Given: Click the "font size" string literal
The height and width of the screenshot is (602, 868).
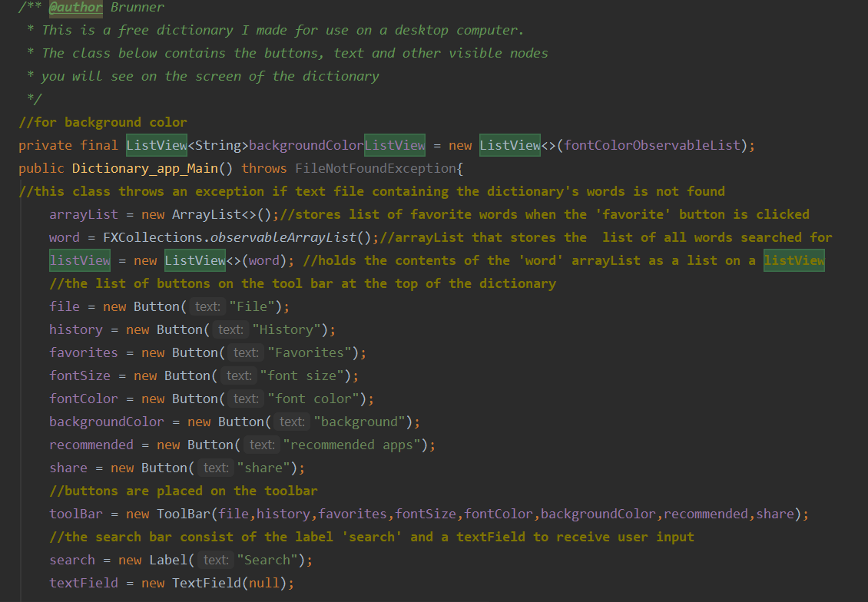Looking at the screenshot, I should point(302,375).
